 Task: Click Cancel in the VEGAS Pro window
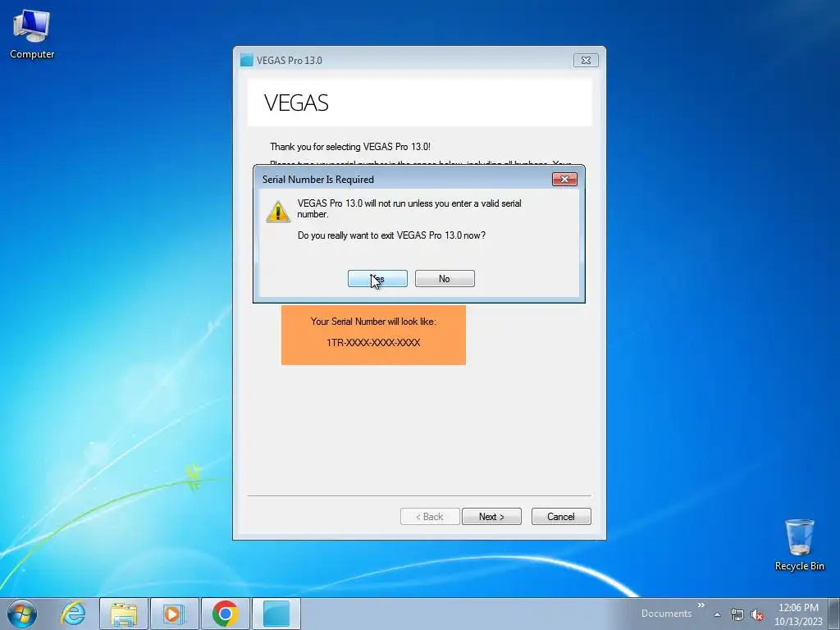[561, 517]
